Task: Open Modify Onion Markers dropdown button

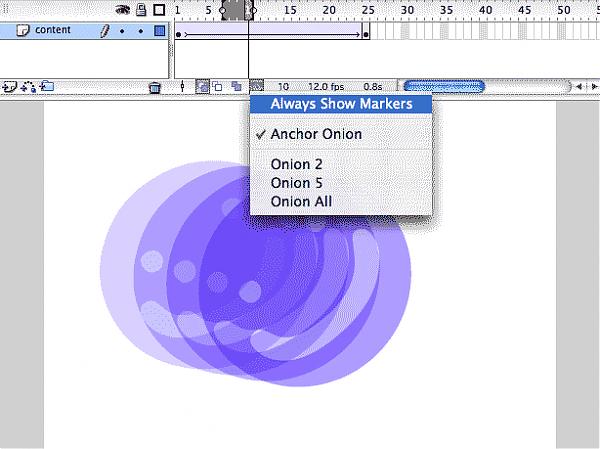Action: pyautogui.click(x=256, y=86)
